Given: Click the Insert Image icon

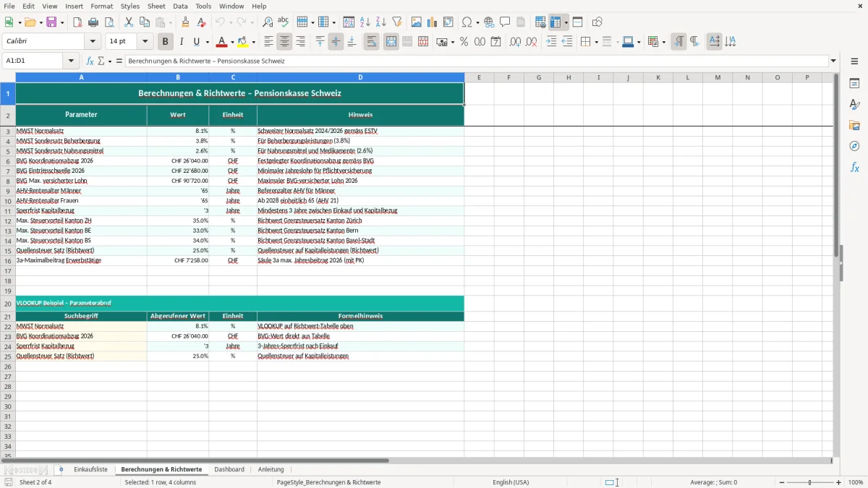Looking at the screenshot, I should [x=417, y=22].
